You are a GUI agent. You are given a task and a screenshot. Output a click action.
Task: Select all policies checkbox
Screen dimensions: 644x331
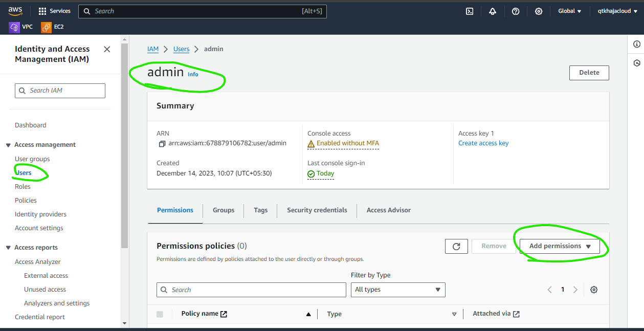coord(160,314)
